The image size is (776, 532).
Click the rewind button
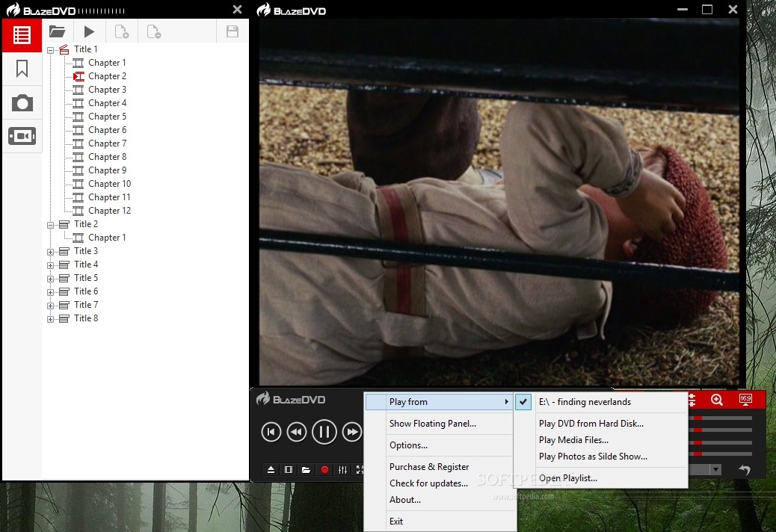click(297, 432)
